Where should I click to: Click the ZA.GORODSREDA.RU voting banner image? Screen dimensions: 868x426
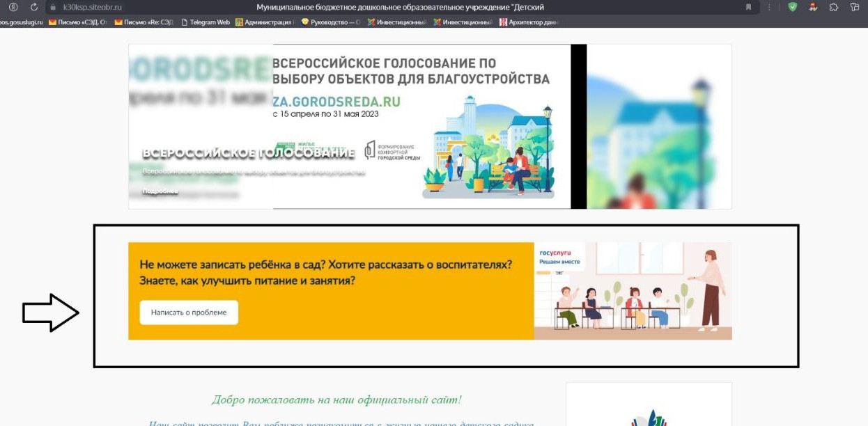coord(421,126)
